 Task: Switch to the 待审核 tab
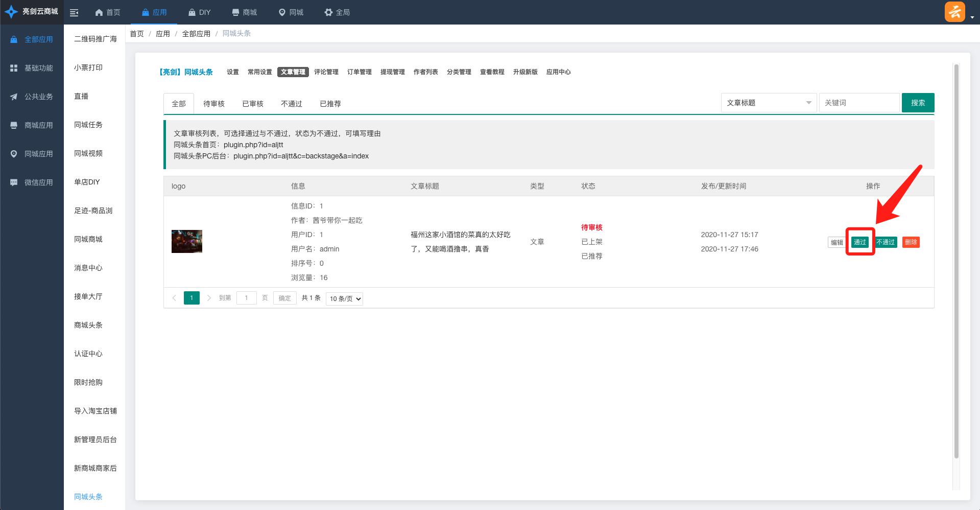213,104
